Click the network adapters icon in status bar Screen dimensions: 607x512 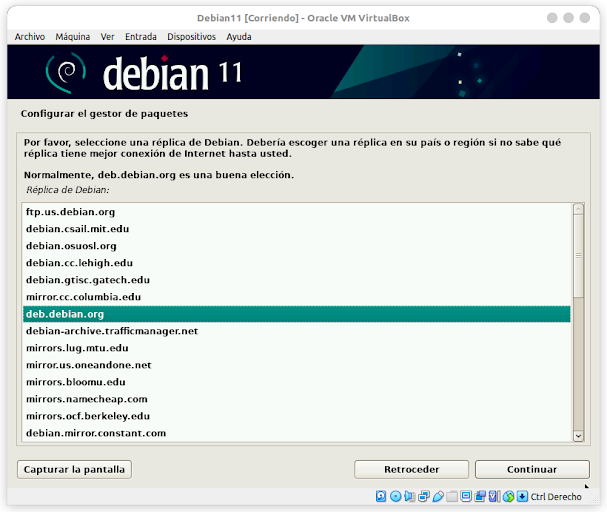tap(424, 496)
